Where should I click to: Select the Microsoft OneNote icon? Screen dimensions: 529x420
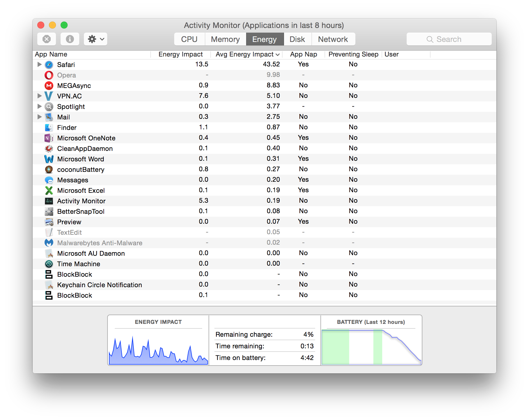(x=49, y=138)
